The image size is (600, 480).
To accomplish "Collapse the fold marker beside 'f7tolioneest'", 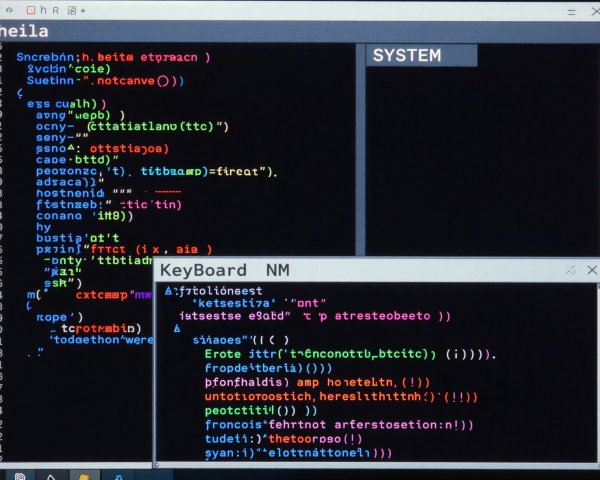I will [168, 291].
